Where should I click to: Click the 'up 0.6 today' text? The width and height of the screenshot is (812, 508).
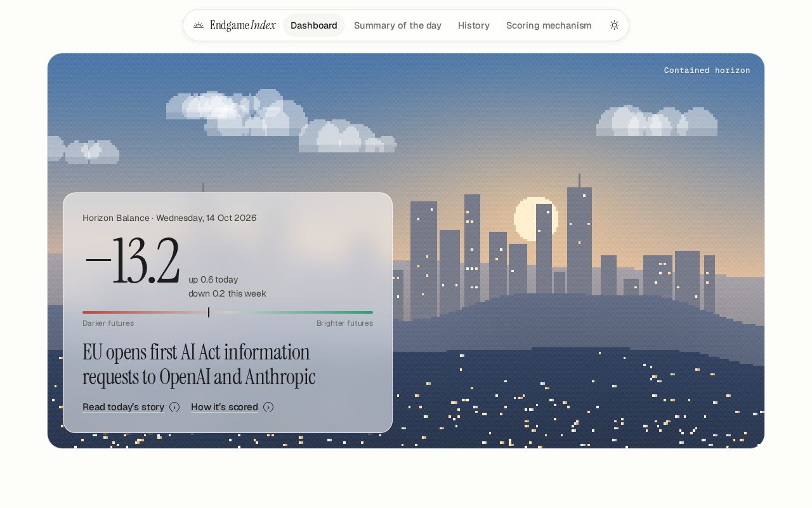(x=213, y=279)
